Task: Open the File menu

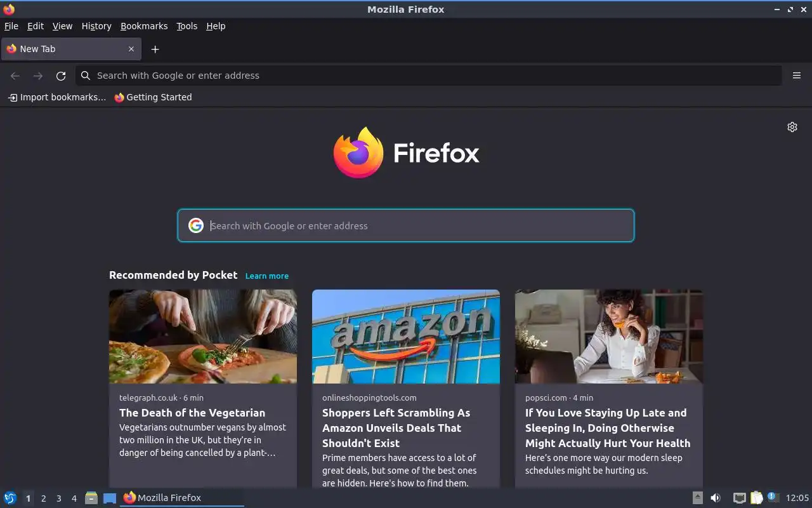Action: 11,26
